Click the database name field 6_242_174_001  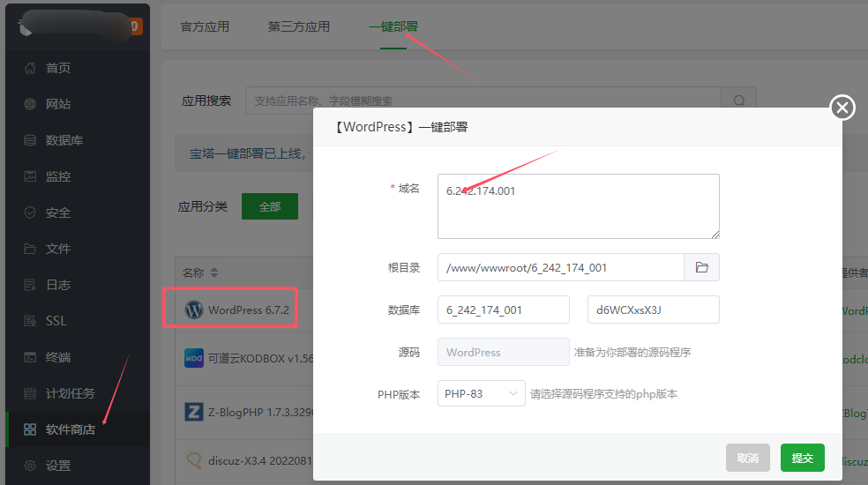(x=504, y=310)
